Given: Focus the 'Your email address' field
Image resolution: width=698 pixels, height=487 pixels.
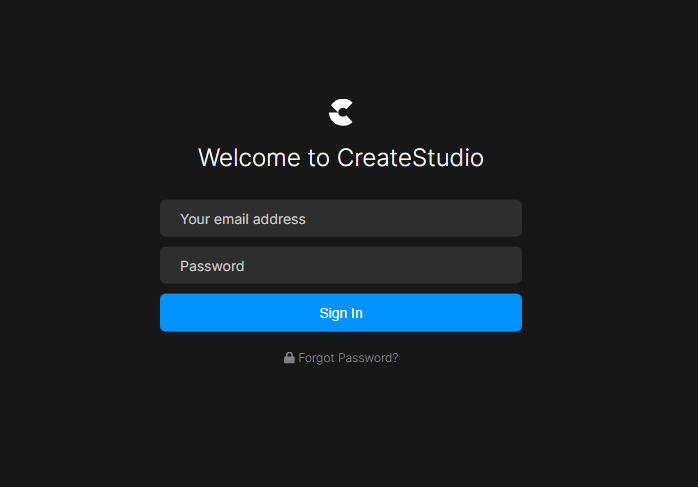Looking at the screenshot, I should 341,218.
